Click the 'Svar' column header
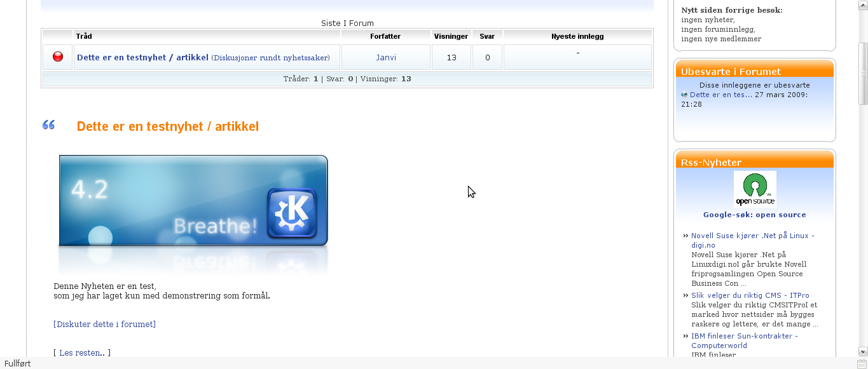 click(x=487, y=36)
